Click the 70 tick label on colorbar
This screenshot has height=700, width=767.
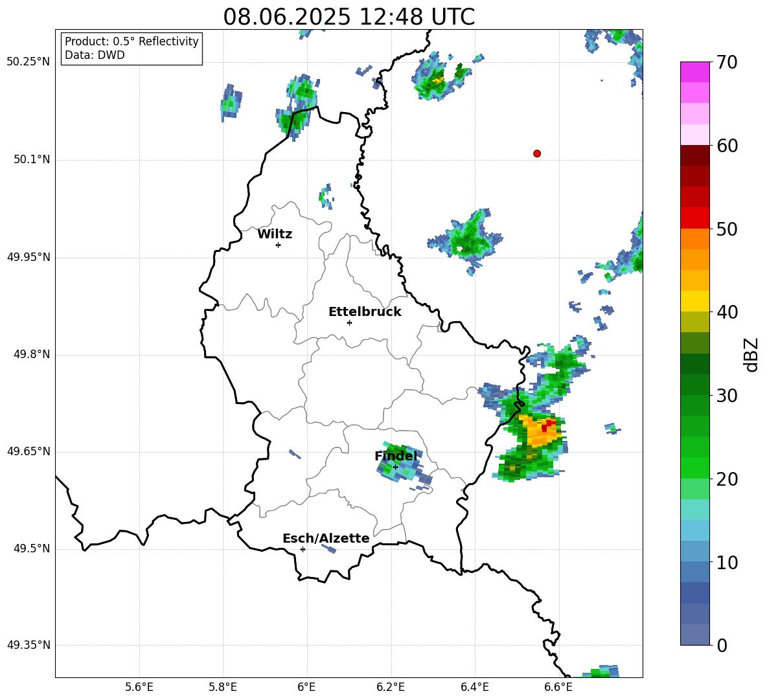[x=727, y=62]
